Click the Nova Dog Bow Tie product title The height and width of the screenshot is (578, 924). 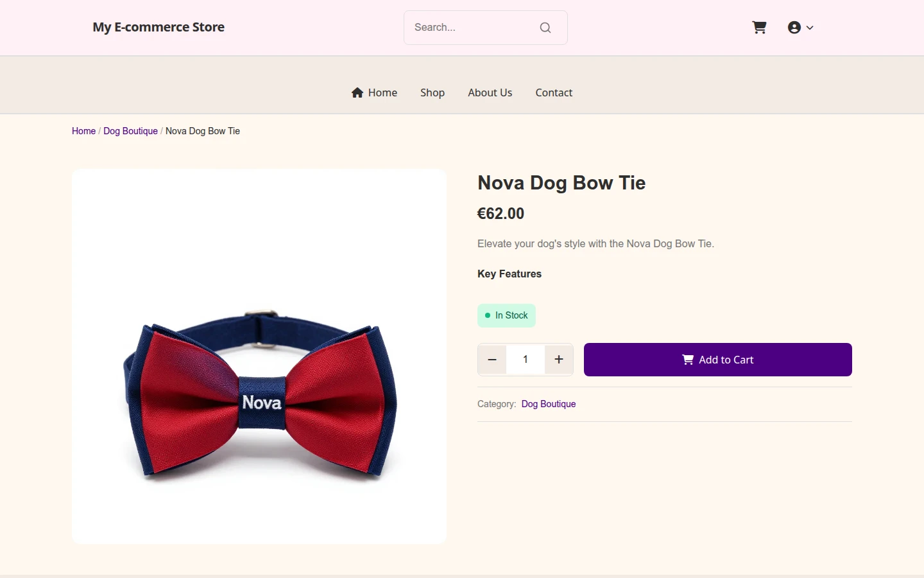coord(561,183)
